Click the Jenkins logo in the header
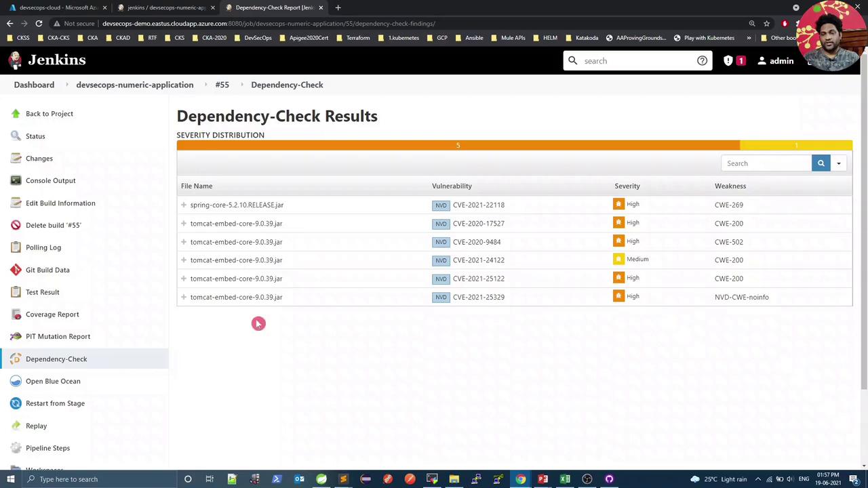 click(47, 60)
